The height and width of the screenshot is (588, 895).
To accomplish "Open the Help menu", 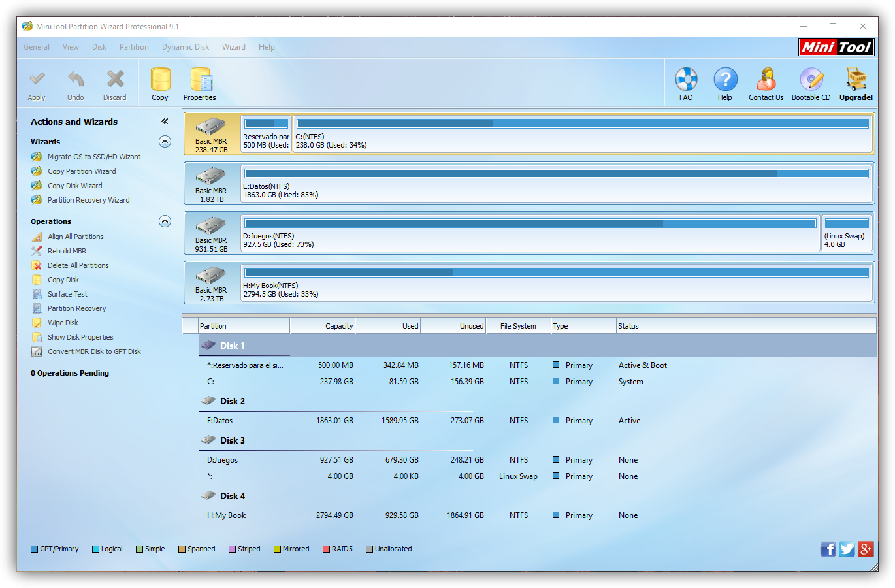I will point(267,47).
